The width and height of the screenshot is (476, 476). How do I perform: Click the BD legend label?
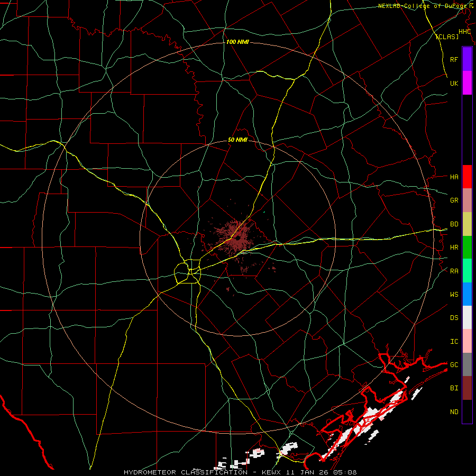454,224
